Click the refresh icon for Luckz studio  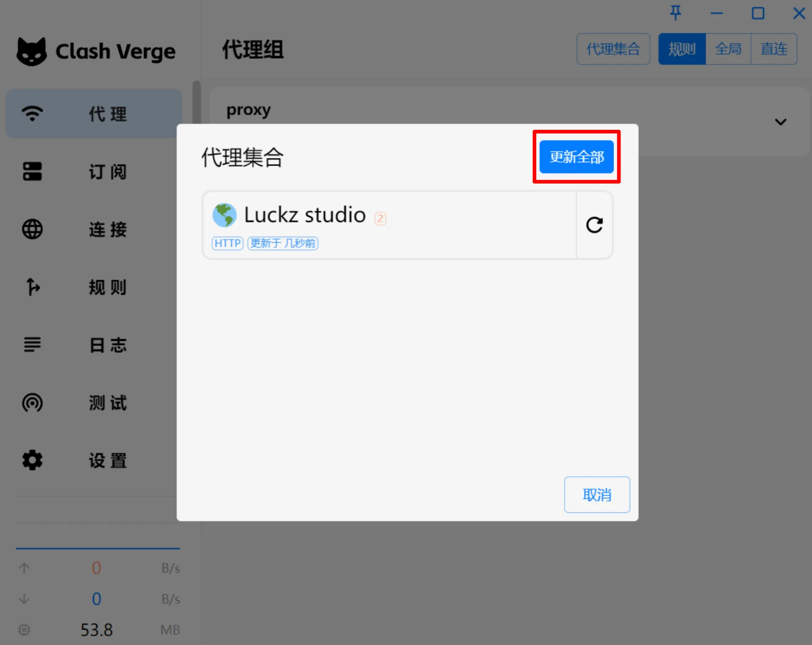pyautogui.click(x=594, y=225)
